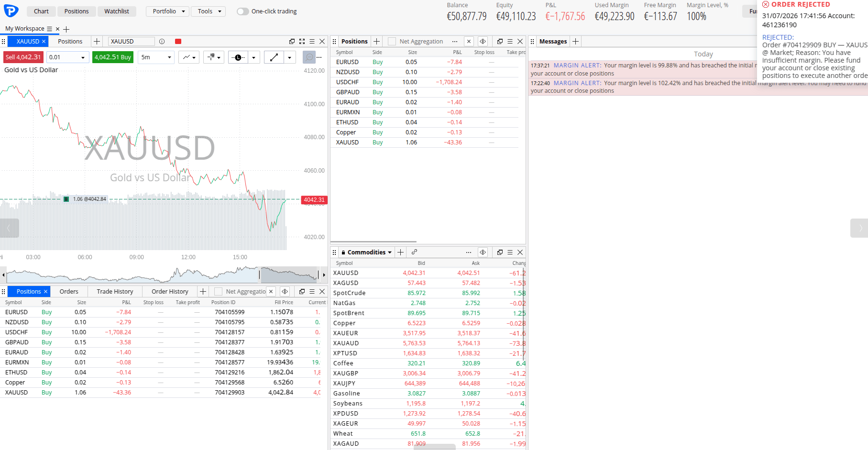The image size is (868, 450).
Task: Click the platform logo icon
Action: [x=11, y=11]
